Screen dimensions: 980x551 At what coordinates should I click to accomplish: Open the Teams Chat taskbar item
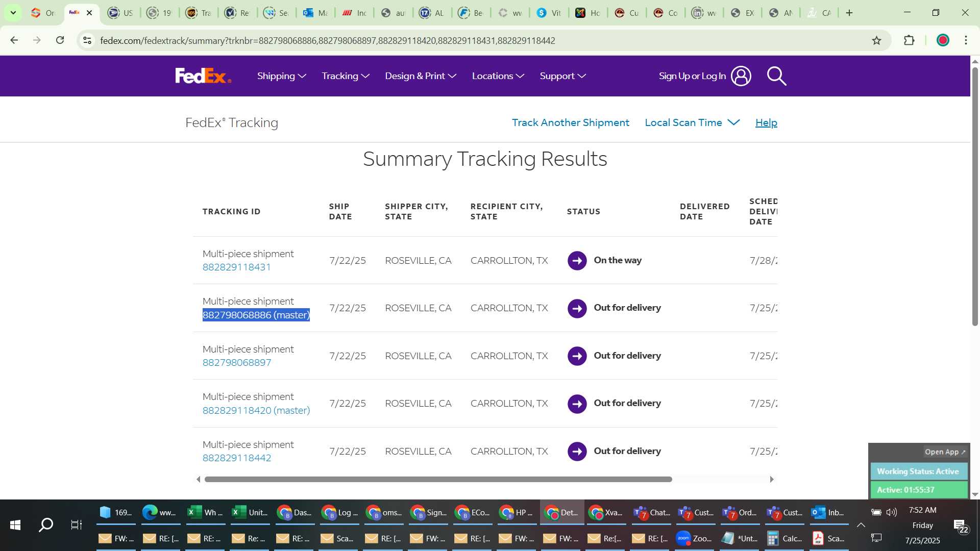[651, 512]
